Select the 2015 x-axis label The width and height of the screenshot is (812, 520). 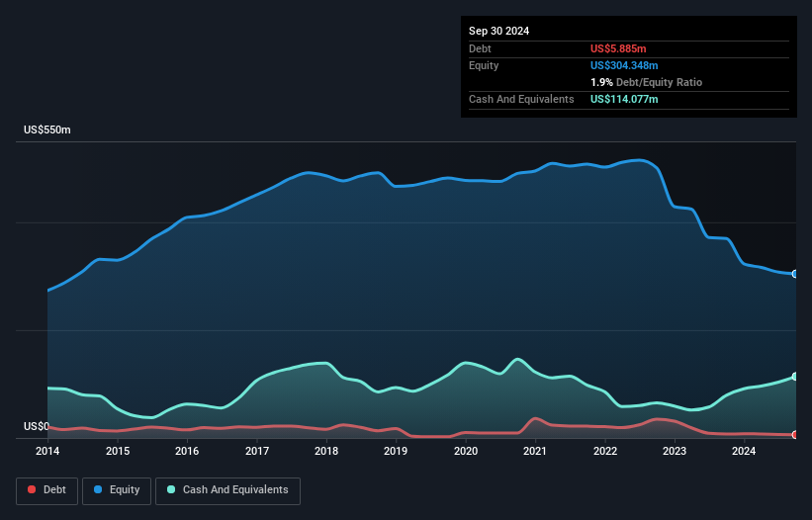click(118, 451)
